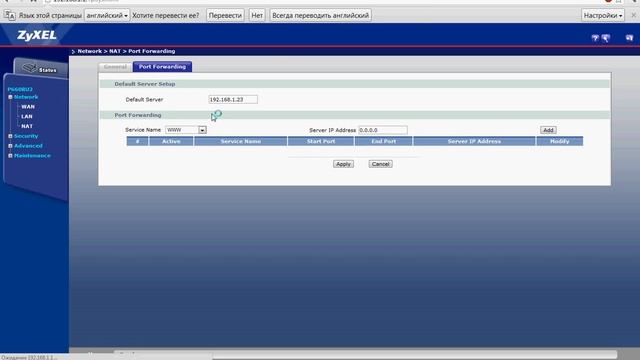
Task: Open the Настройки dropdown
Action: tap(603, 16)
